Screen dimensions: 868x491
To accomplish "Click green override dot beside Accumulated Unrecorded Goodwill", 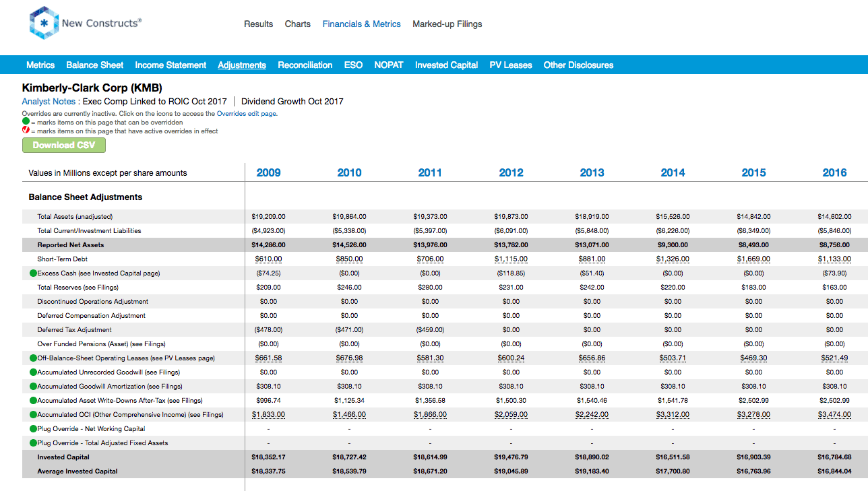I will click(33, 372).
